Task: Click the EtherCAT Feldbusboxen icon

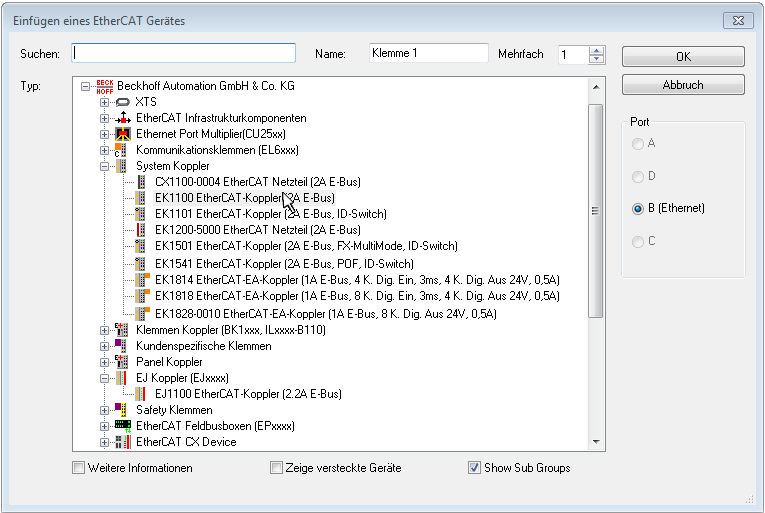Action: point(123,425)
